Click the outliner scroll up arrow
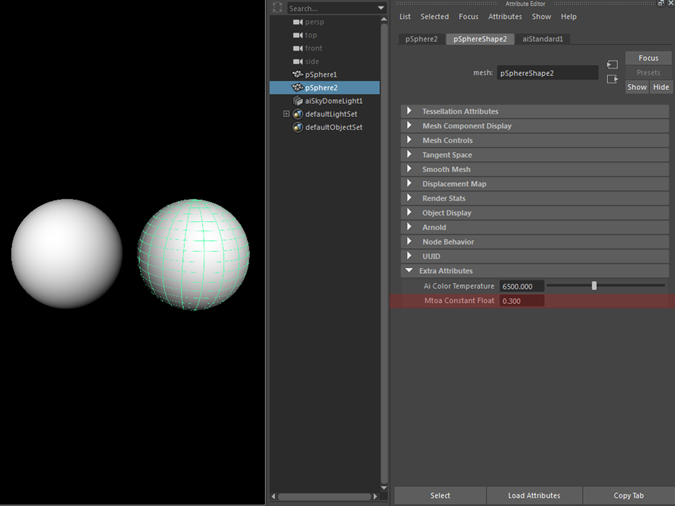The height and width of the screenshot is (506, 675). 384,19
